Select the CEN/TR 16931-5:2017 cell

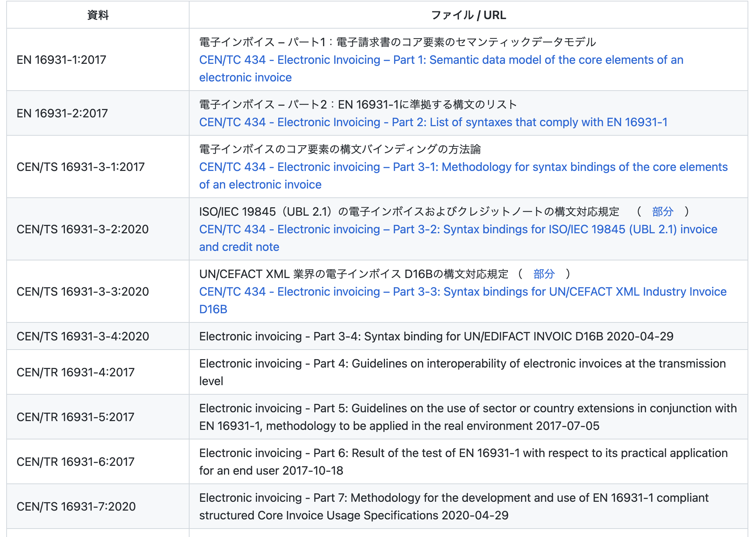coord(98,417)
